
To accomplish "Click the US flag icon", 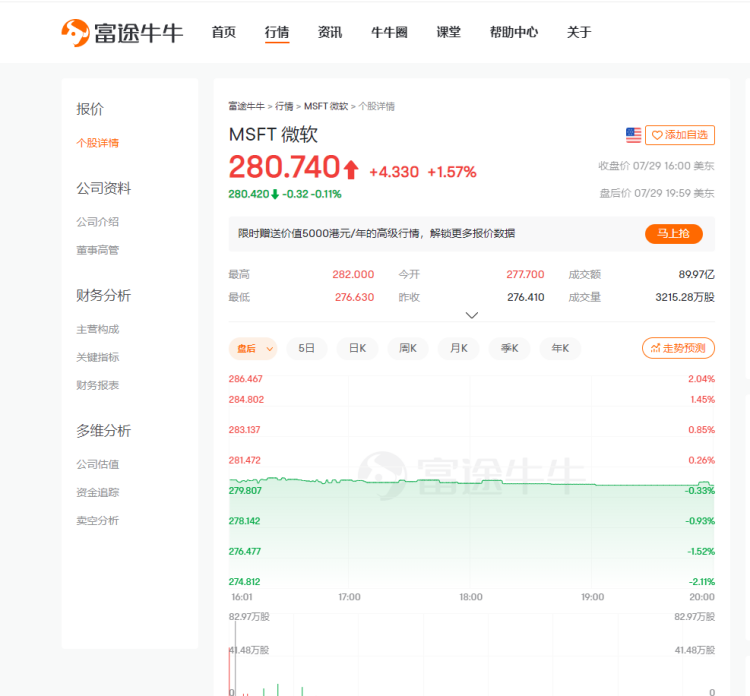I will coord(633,135).
